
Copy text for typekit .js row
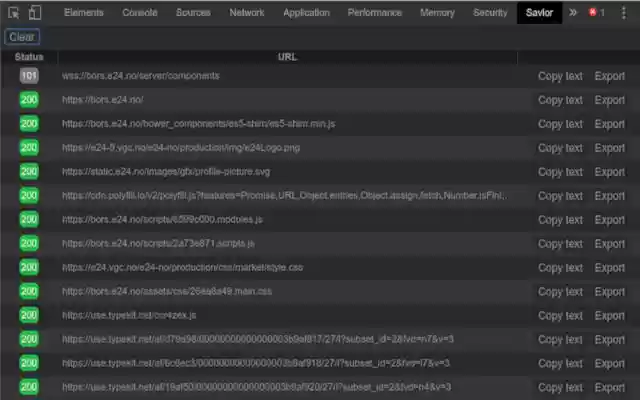560,316
